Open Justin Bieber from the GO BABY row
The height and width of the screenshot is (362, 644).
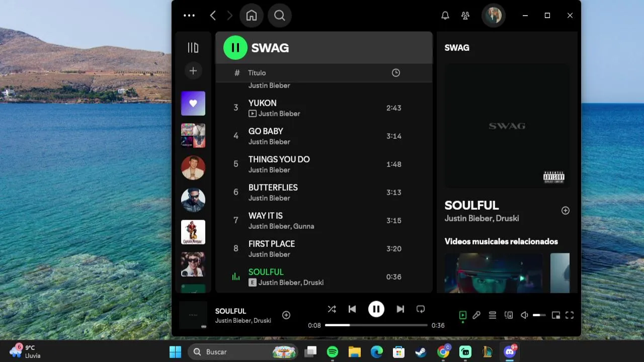click(269, 142)
